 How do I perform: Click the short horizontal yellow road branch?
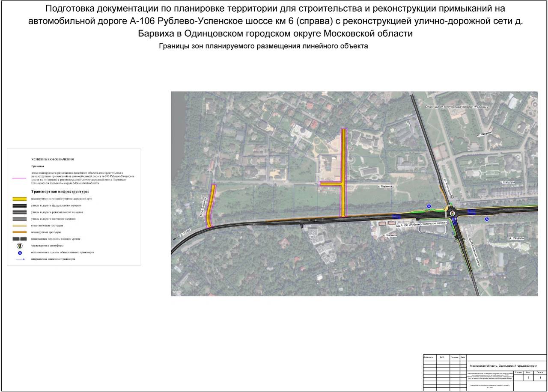(331, 184)
